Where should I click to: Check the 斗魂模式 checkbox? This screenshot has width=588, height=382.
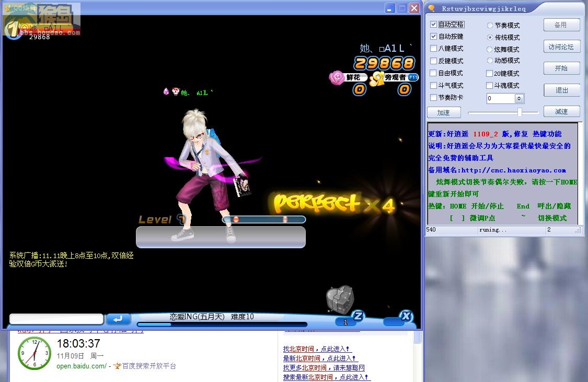click(x=489, y=86)
